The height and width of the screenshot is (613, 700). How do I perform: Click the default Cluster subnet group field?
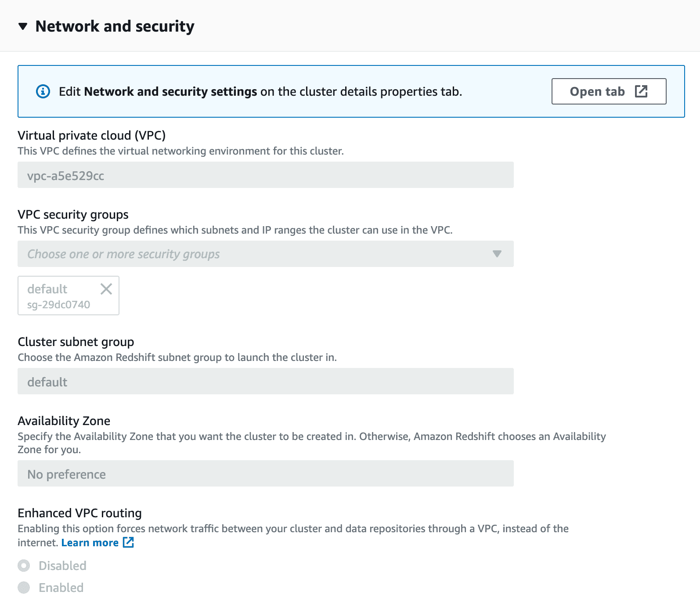(265, 382)
